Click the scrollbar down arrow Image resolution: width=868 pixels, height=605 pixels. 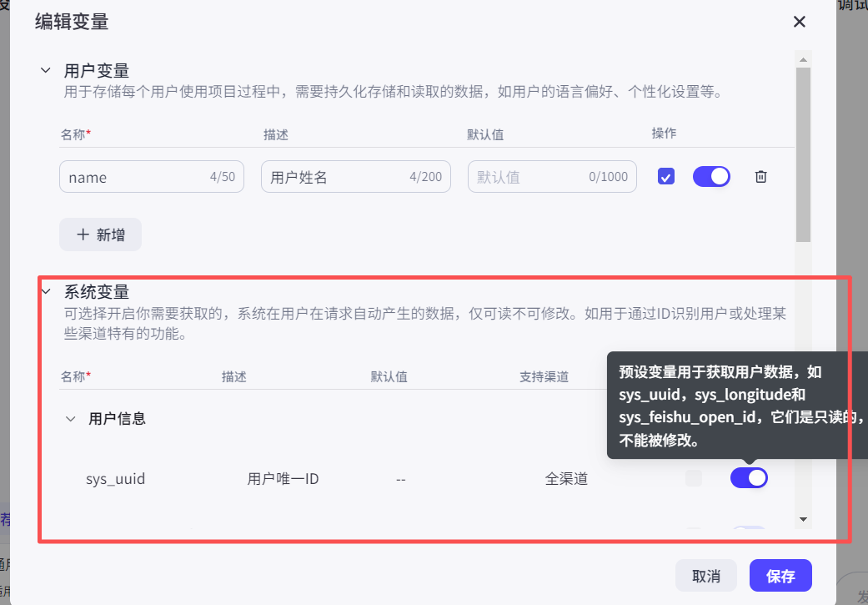click(803, 519)
